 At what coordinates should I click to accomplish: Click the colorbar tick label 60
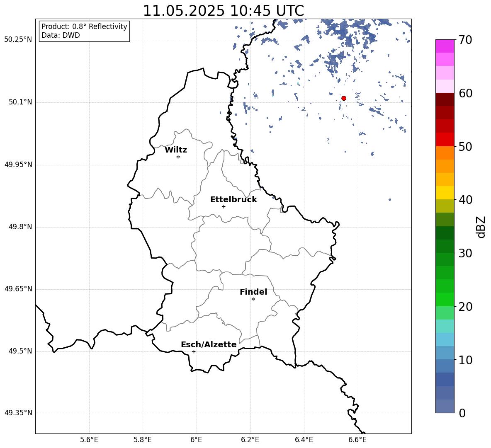click(x=466, y=93)
